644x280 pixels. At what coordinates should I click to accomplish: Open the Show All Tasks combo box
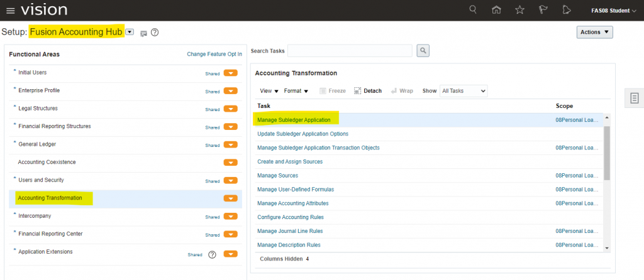463,91
